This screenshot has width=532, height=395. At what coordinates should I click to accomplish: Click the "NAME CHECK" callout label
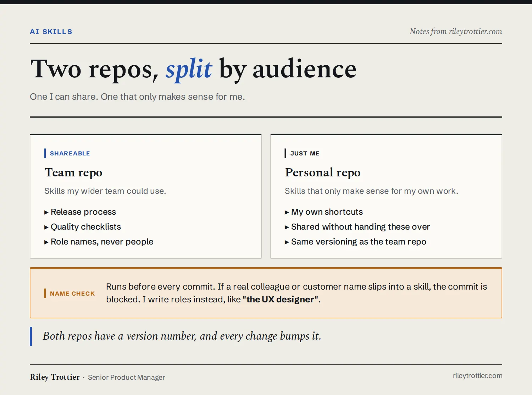click(x=72, y=293)
